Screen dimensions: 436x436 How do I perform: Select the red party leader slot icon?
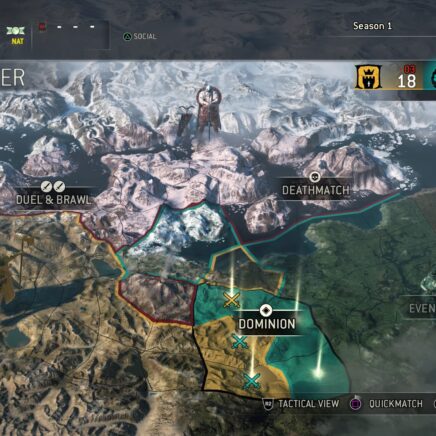pyautogui.click(x=42, y=27)
